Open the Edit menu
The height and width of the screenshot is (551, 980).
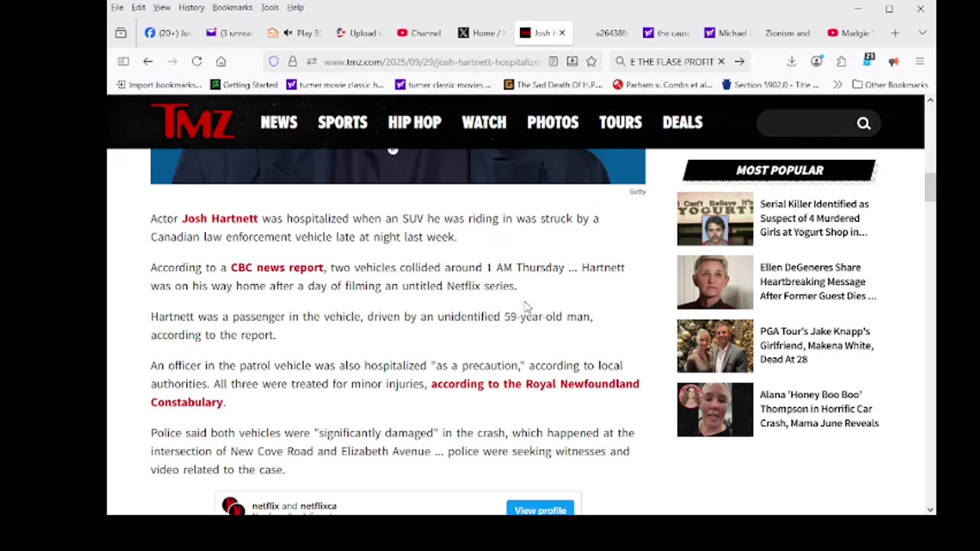tap(138, 8)
